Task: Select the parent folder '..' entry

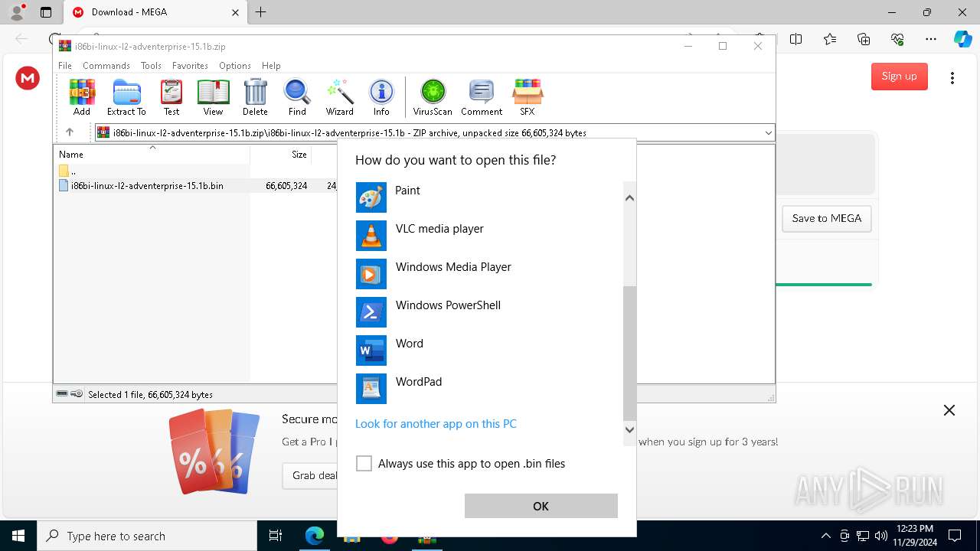Action: (x=73, y=171)
